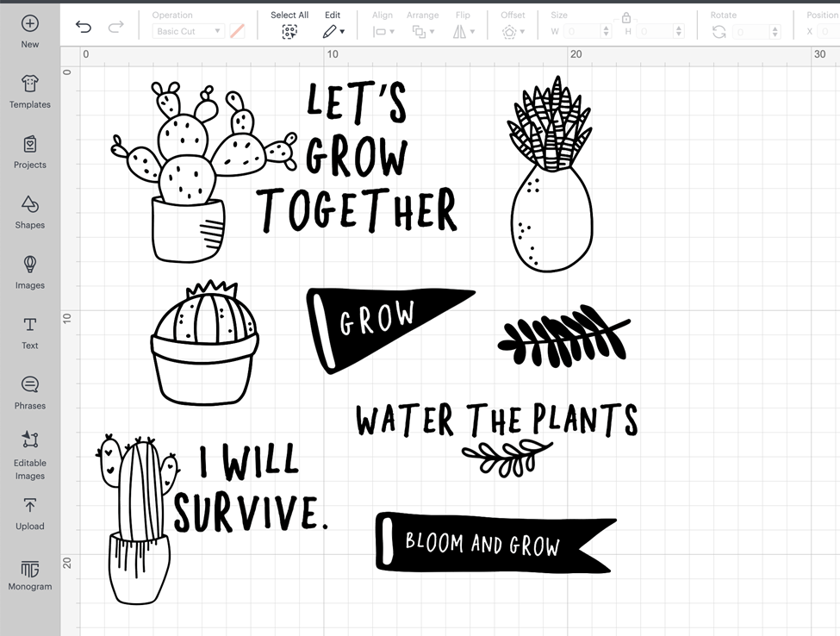Open the Projects panel

pyautogui.click(x=30, y=152)
